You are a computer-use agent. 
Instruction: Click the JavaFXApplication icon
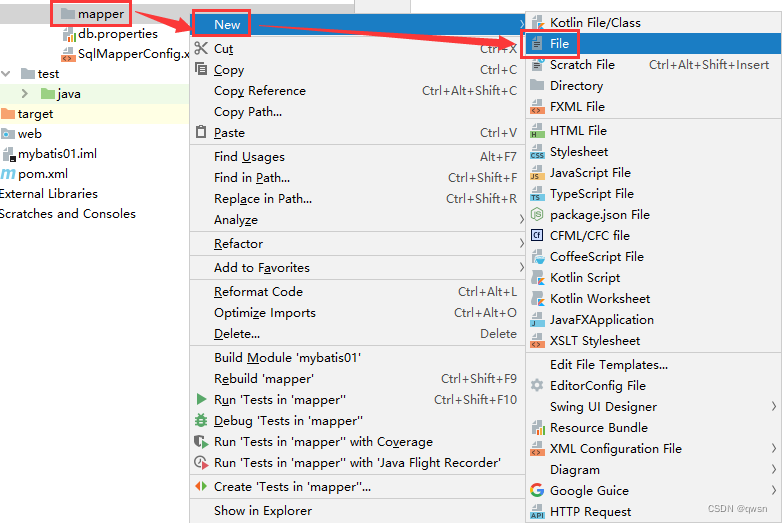pos(537,320)
